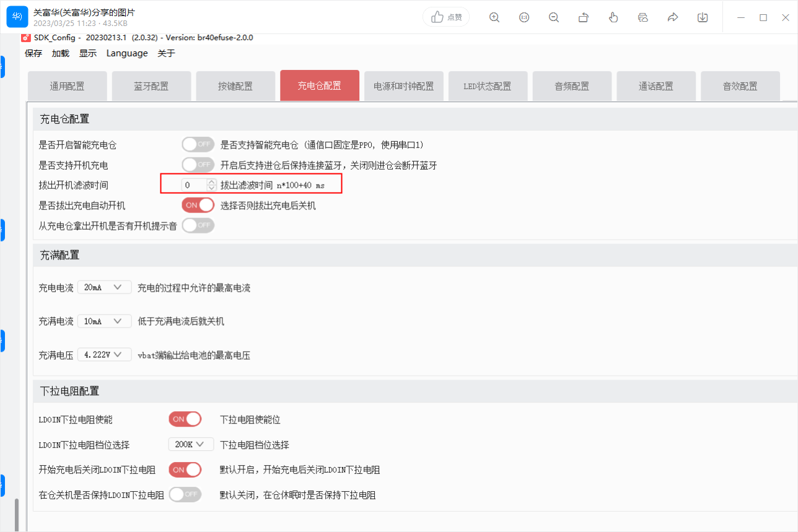The image size is (798, 532).
Task: Switch to the 音频配置 tab
Action: [572, 85]
